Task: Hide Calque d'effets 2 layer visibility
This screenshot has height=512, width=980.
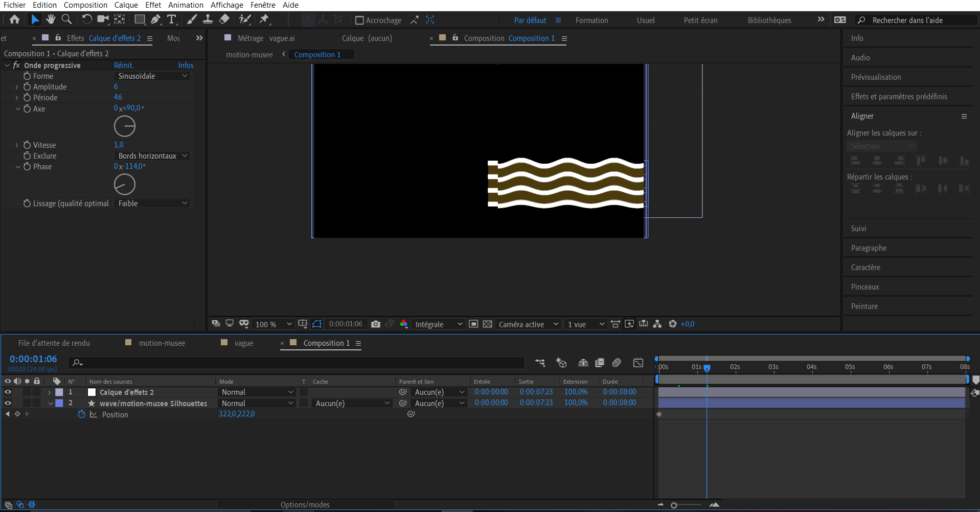Action: (8, 392)
